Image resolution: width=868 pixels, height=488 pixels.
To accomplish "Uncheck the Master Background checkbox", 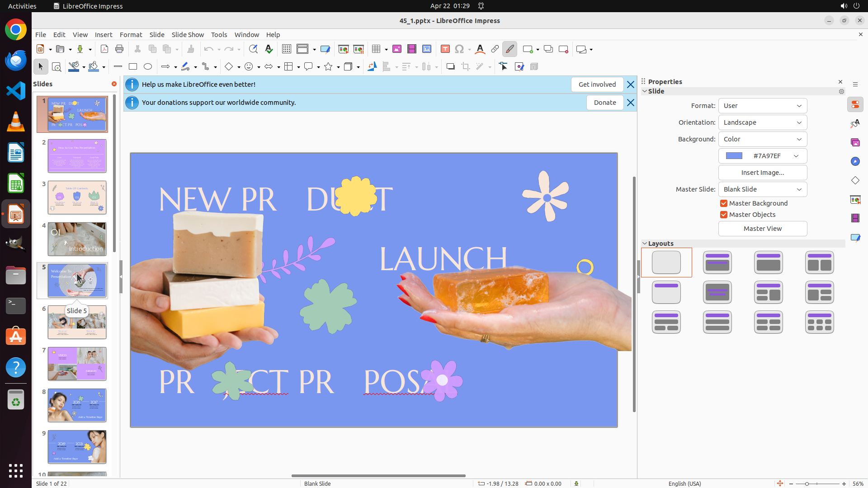I will pyautogui.click(x=724, y=204).
